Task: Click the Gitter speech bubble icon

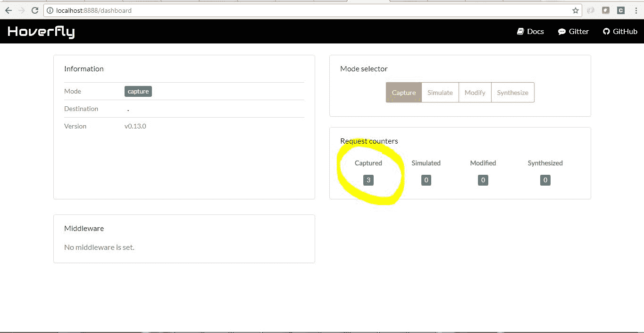Action: coord(561,32)
